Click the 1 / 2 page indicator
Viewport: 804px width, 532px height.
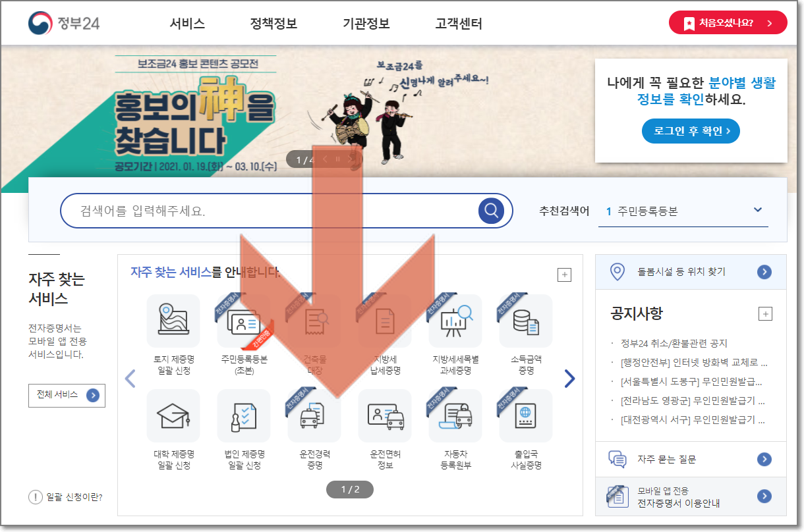350,489
